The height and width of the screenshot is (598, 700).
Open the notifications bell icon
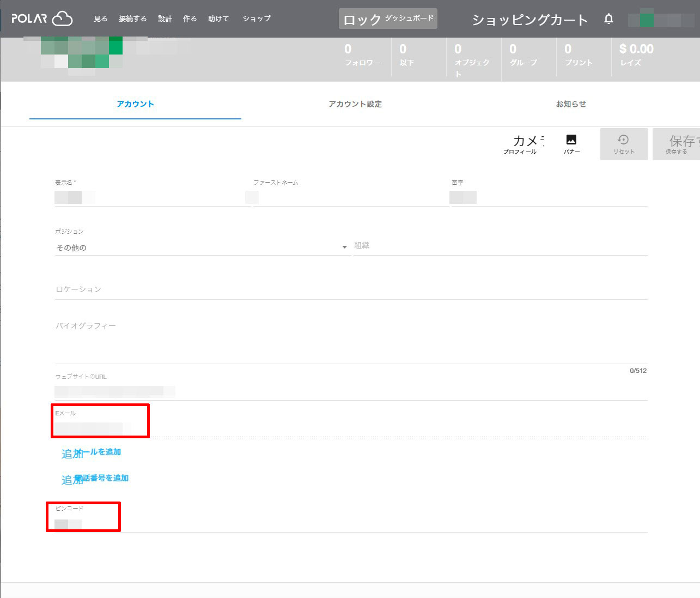click(x=608, y=19)
